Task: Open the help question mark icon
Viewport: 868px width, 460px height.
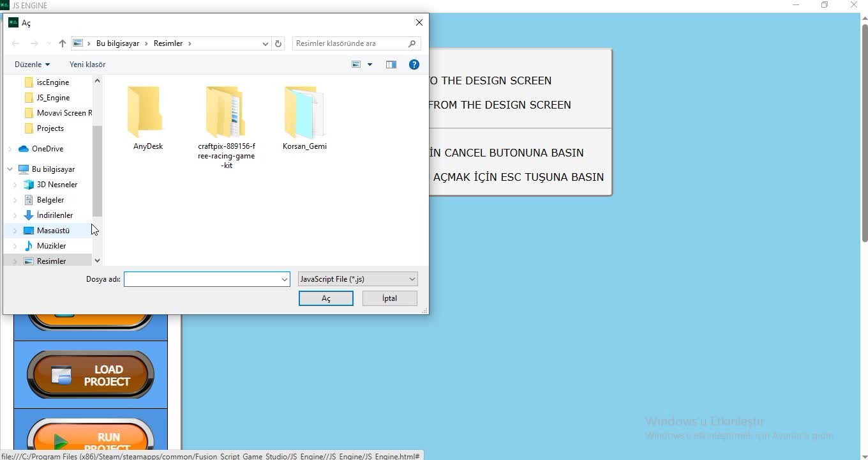Action: click(x=414, y=65)
